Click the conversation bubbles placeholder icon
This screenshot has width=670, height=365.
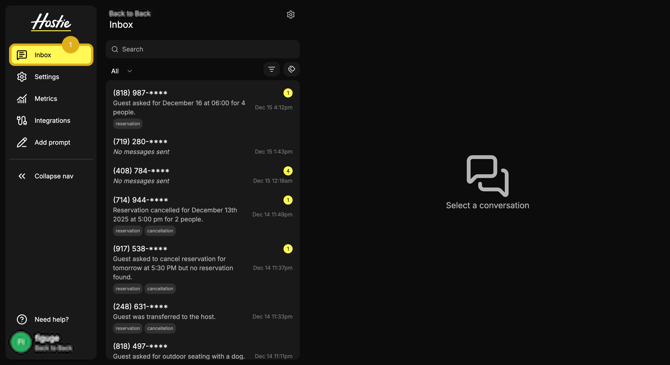click(488, 176)
